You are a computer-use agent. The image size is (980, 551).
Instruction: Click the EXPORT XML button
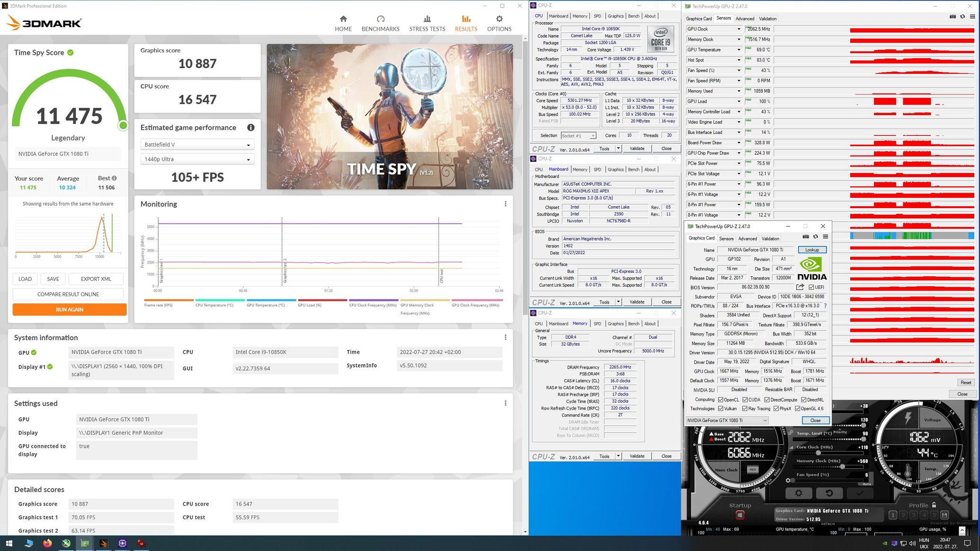[x=96, y=279]
